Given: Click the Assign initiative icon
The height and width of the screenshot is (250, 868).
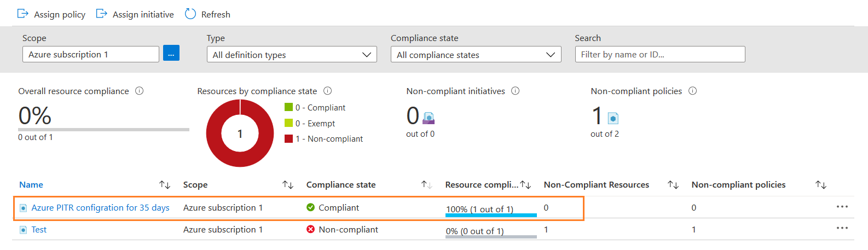Looking at the screenshot, I should [101, 14].
